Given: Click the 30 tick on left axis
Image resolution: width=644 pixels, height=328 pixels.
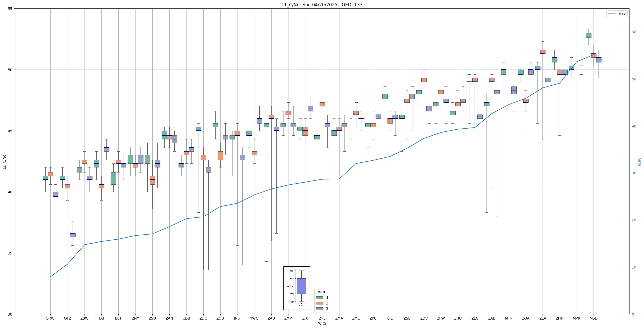Looking at the screenshot, I should coord(10,314).
